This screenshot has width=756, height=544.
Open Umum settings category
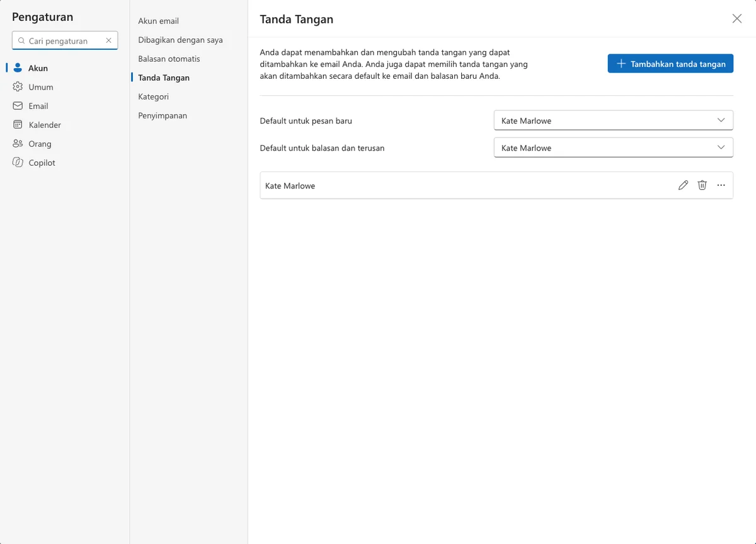65,87
